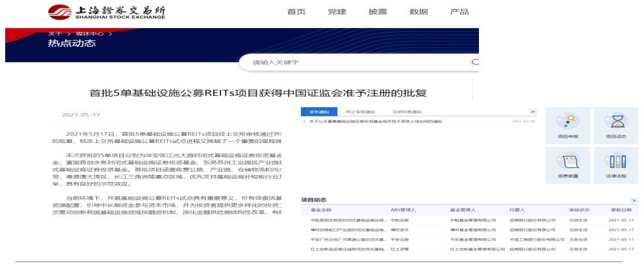Click the 项目动态 section heading above table
644x264 pixels.
pyautogui.click(x=314, y=200)
